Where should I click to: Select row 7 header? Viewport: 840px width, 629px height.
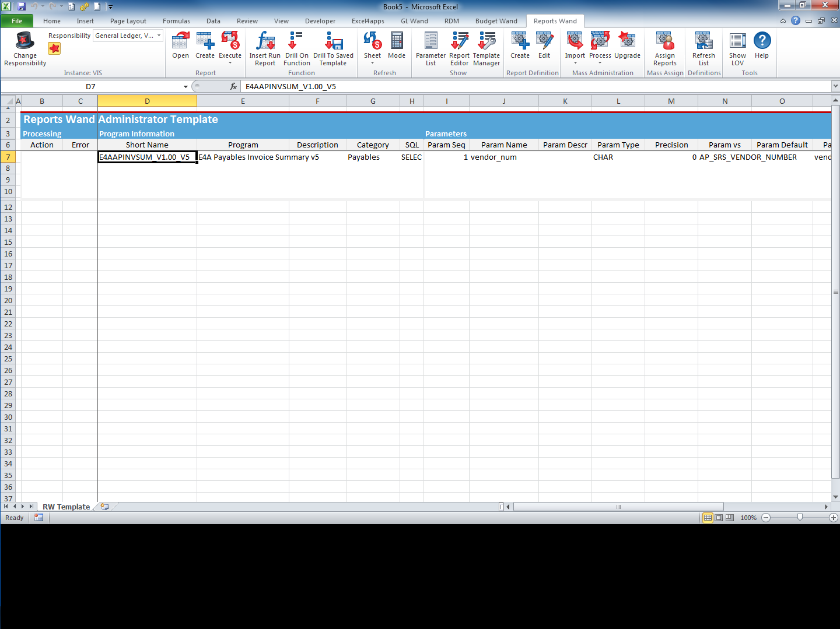[8, 157]
